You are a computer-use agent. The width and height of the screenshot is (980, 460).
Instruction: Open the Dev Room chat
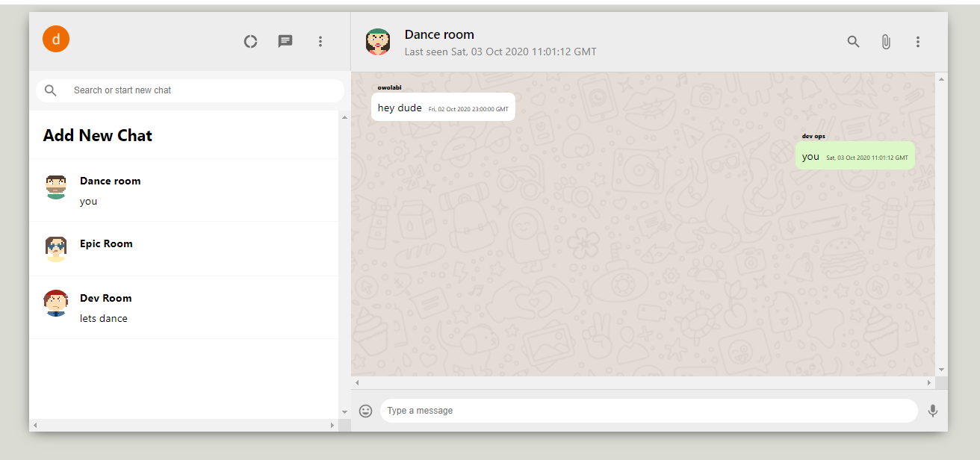(184, 308)
